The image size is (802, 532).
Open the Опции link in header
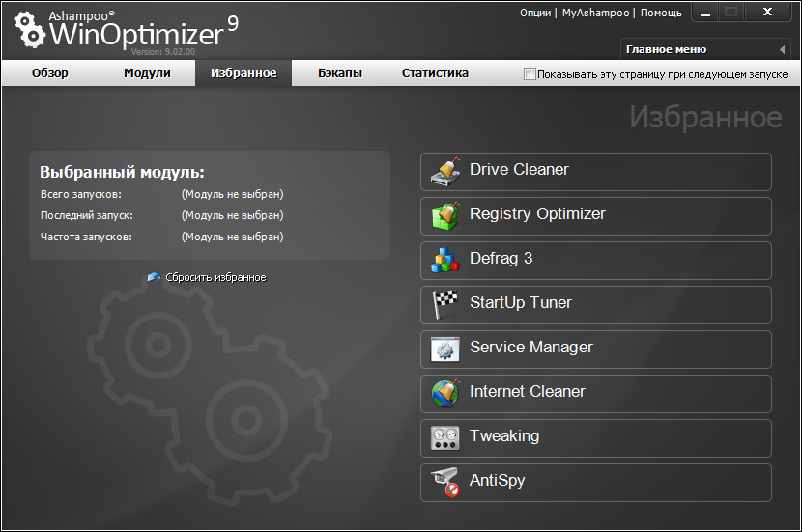pos(534,13)
